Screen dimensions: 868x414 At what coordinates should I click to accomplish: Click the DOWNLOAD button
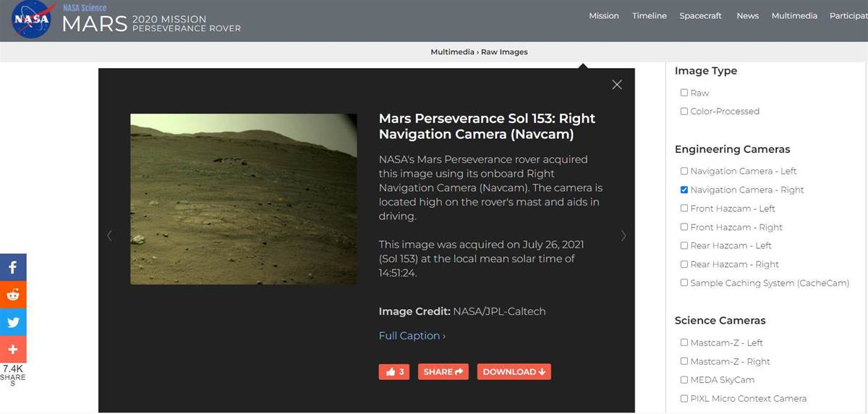514,372
